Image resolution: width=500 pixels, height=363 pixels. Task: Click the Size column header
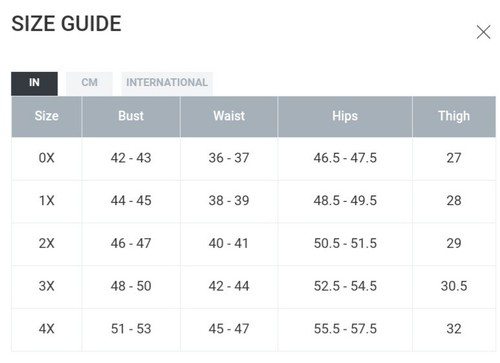pyautogui.click(x=47, y=116)
